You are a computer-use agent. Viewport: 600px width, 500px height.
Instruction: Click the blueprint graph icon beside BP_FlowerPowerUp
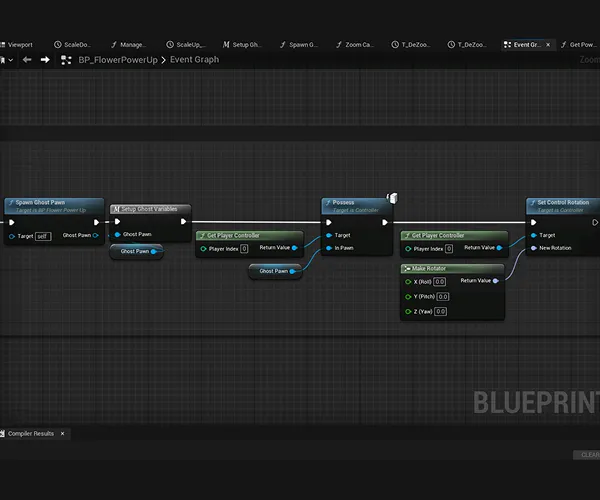click(66, 60)
